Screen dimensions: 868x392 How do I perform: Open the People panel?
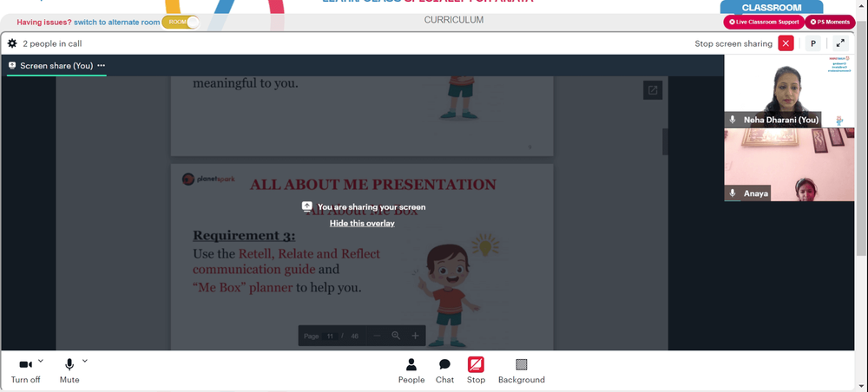pos(411,370)
